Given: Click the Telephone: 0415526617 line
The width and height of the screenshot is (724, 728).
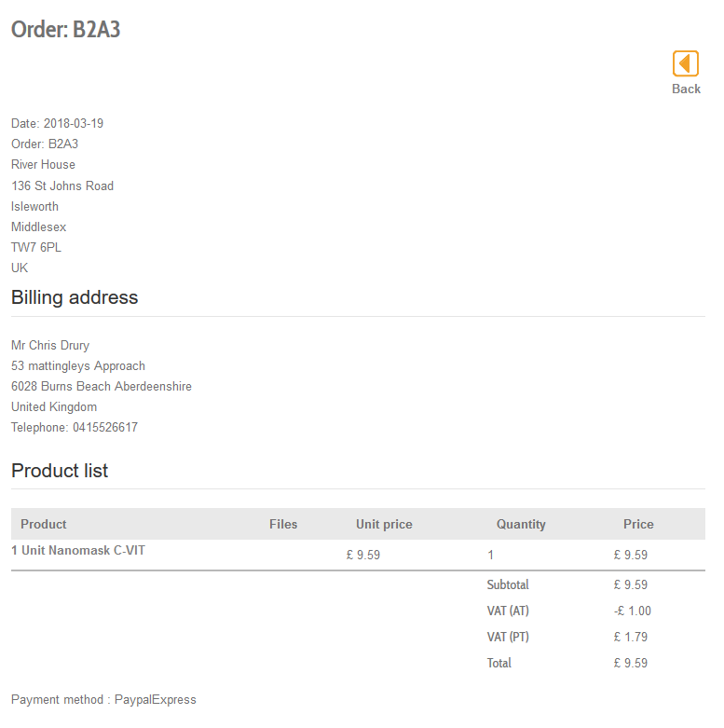Looking at the screenshot, I should point(75,427).
